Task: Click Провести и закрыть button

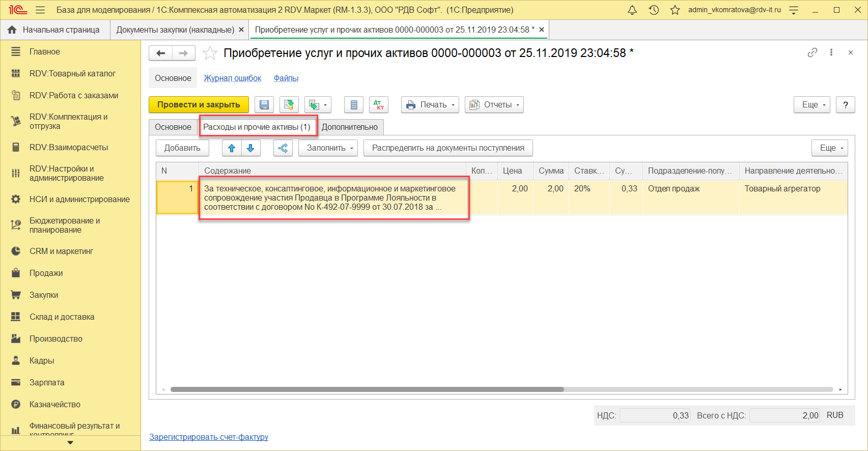Action: point(199,105)
